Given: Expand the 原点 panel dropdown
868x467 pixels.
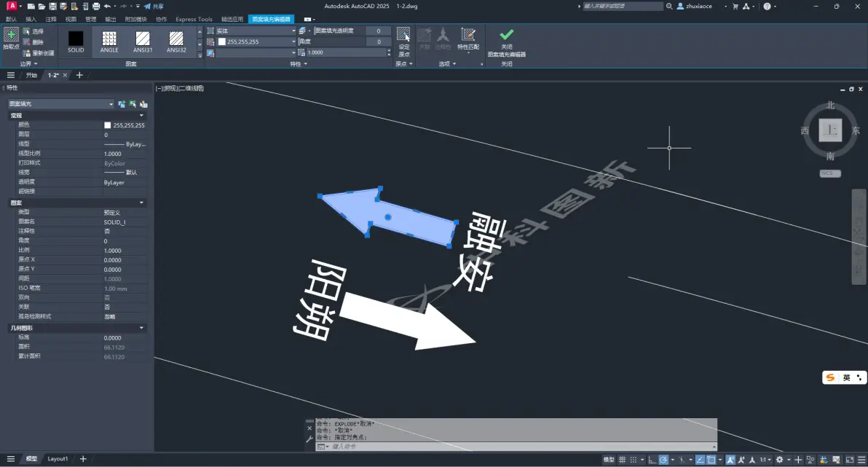Looking at the screenshot, I should coord(404,63).
